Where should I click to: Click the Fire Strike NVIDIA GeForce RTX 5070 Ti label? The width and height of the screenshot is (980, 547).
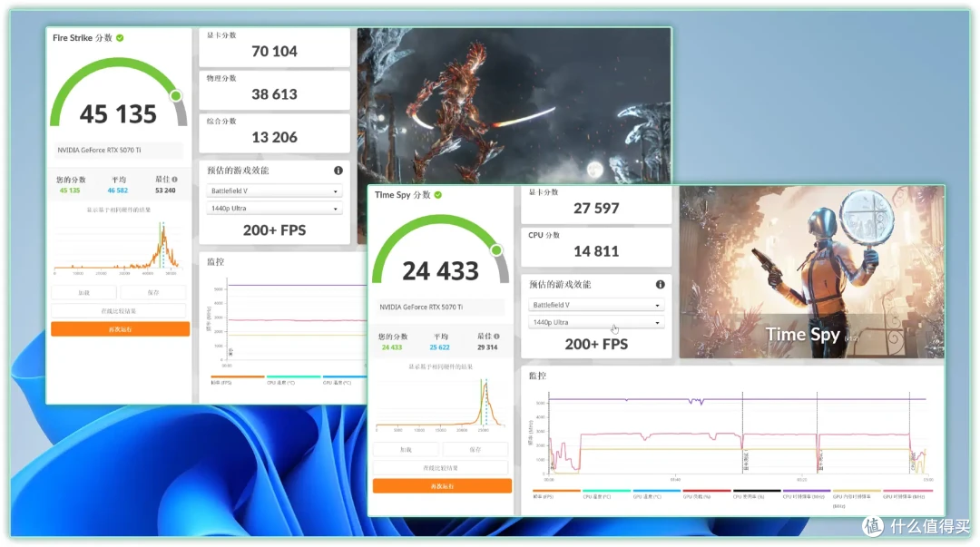tap(100, 150)
